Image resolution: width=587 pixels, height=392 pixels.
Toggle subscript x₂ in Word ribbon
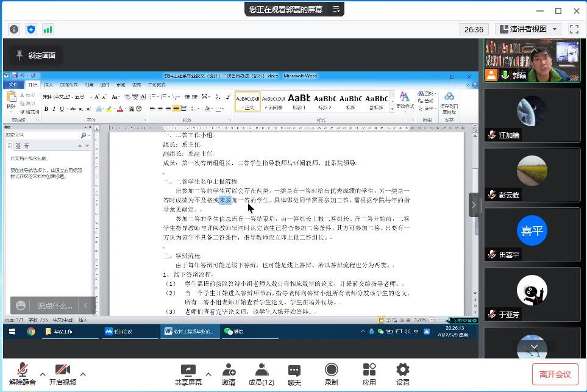coord(80,109)
